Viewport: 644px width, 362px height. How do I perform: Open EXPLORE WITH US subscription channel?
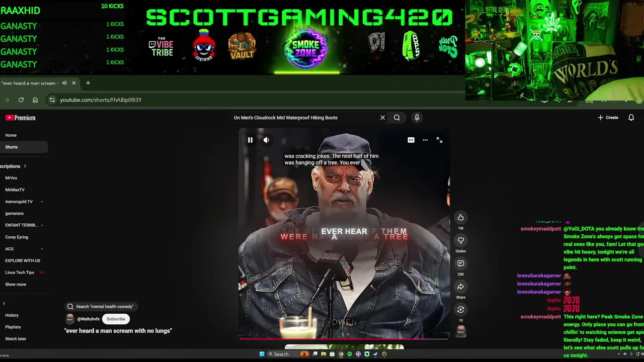tap(24, 261)
